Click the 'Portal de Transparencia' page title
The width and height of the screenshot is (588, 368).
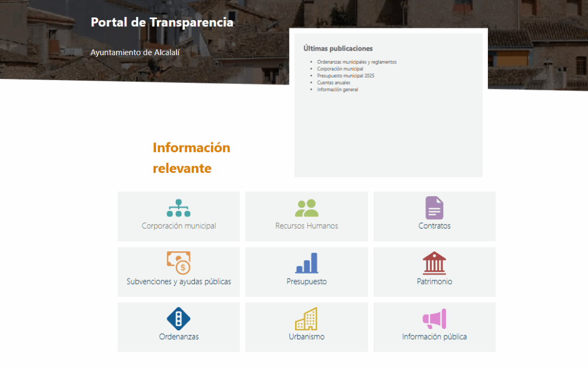(x=162, y=22)
